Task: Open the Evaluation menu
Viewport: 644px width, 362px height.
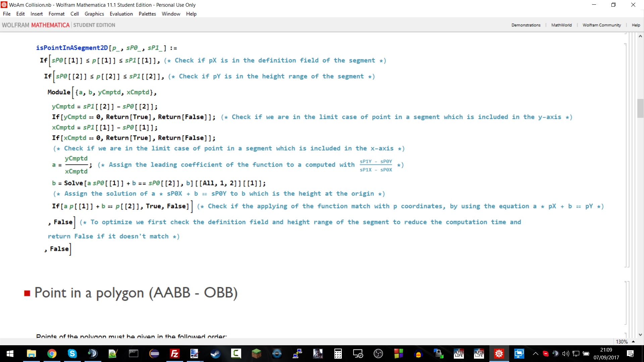Action: [121, 14]
